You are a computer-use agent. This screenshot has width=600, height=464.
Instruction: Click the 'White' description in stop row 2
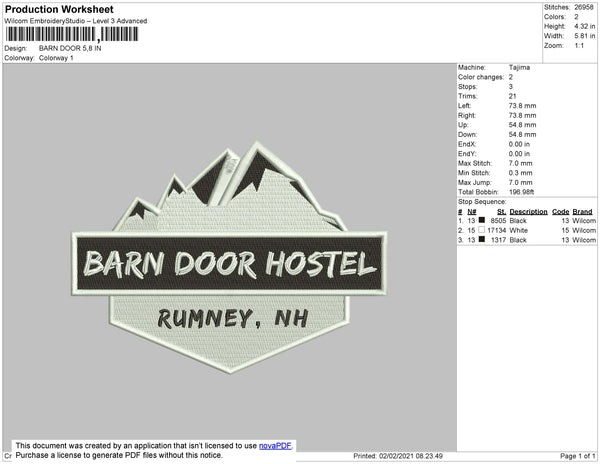coord(518,230)
